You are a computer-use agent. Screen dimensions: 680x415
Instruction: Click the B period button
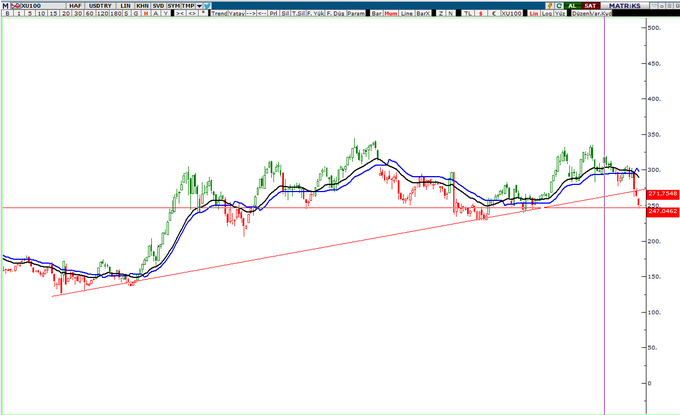7,13
